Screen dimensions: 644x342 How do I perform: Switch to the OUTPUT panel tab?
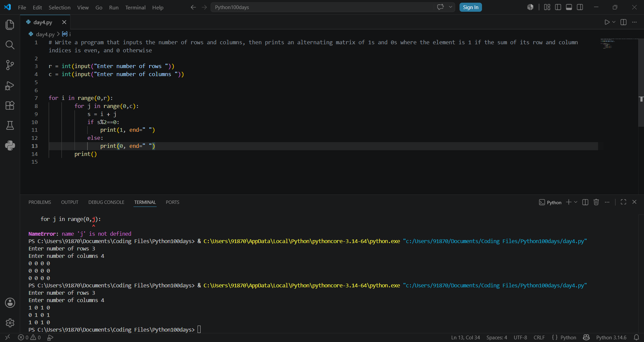69,202
